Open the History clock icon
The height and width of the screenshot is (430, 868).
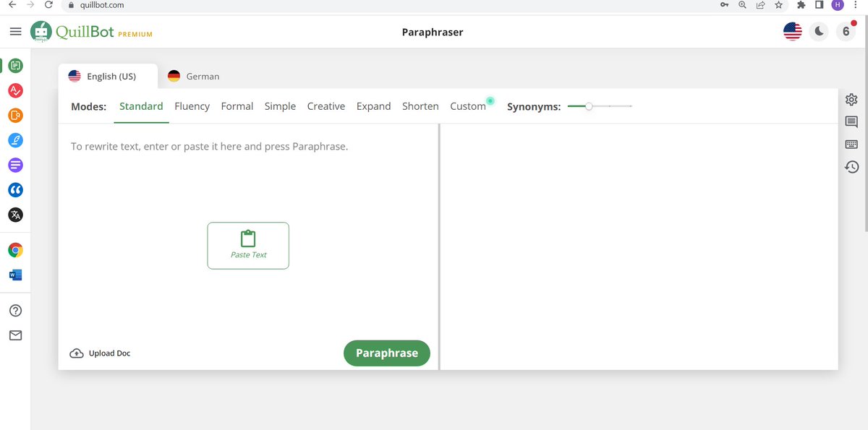coord(851,167)
